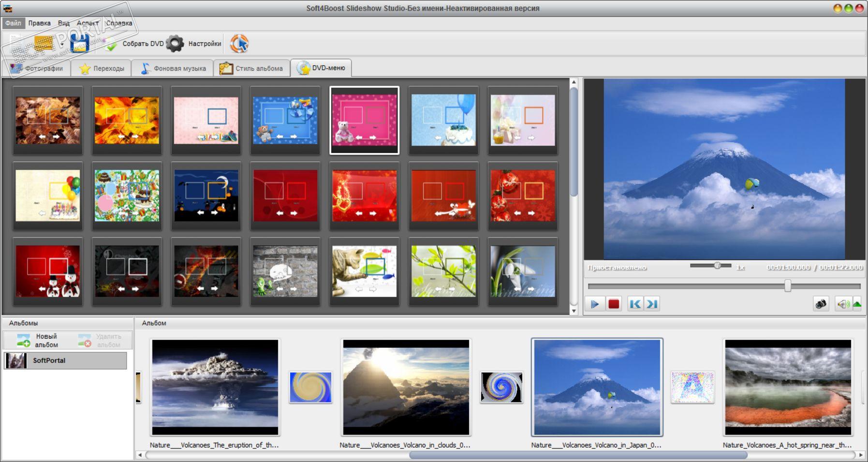Switch to the Переходы tab
This screenshot has width=868, height=462.
point(102,68)
